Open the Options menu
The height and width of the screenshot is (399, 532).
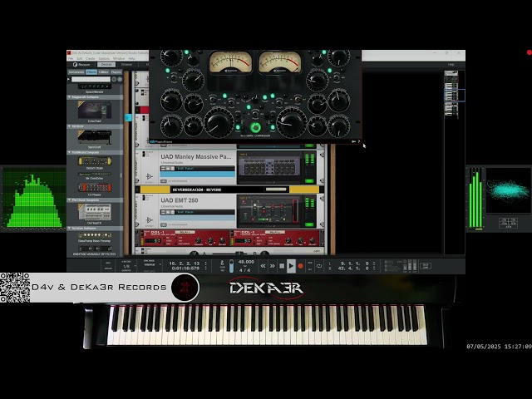[x=104, y=58]
